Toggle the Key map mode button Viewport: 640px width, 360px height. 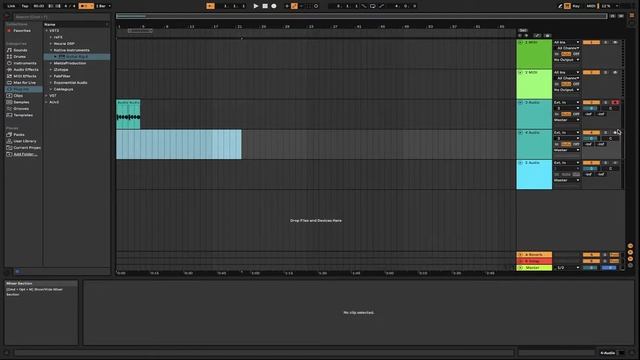[576, 6]
